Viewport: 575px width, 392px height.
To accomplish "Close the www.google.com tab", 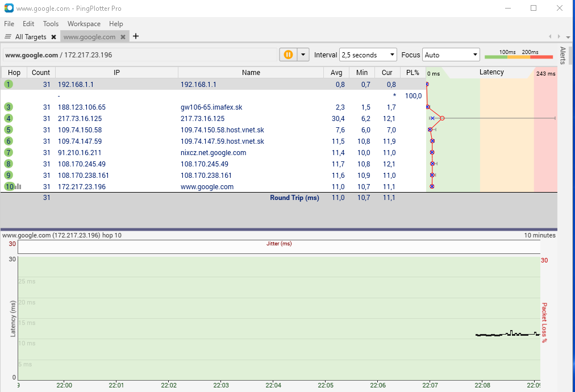I will pyautogui.click(x=123, y=37).
